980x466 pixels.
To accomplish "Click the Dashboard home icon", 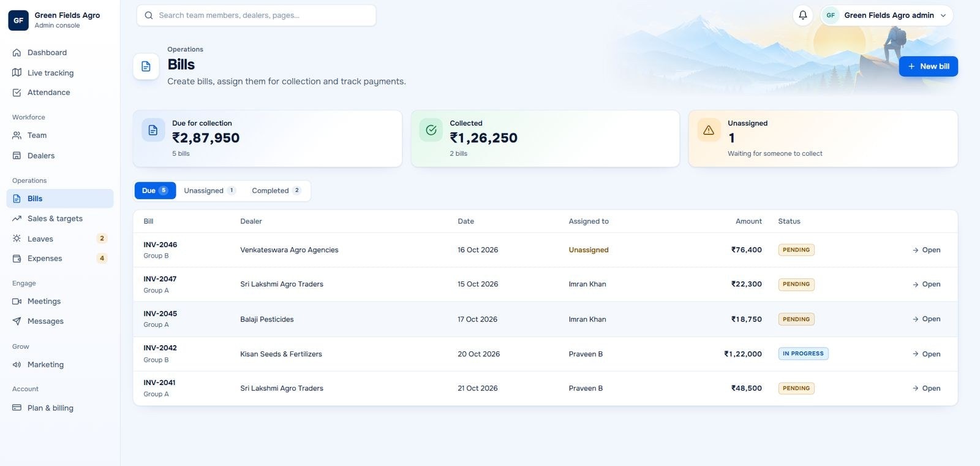I will click(x=17, y=53).
